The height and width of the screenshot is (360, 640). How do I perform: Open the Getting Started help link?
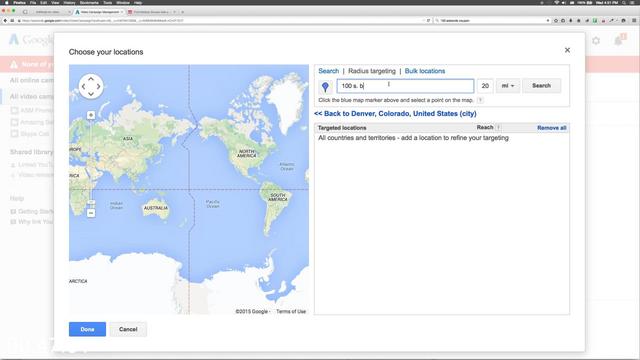click(36, 211)
